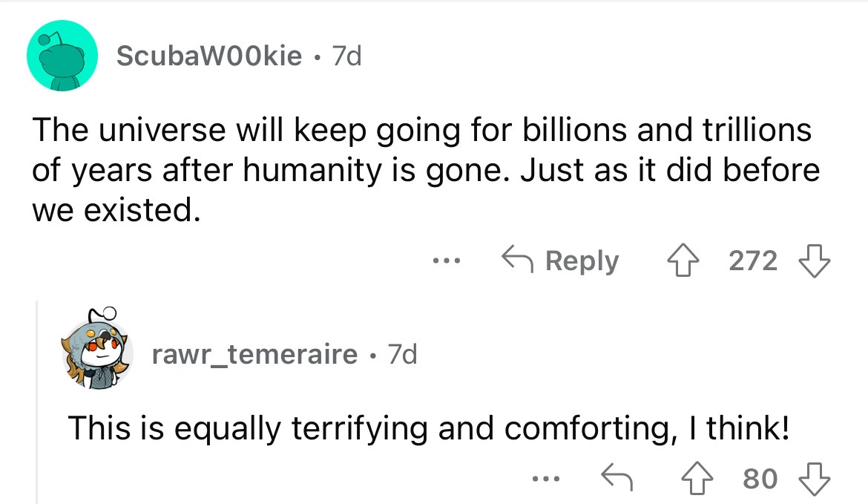Open ScubaW00kie's green avatar profile
Image resolution: width=868 pixels, height=504 pixels.
point(63,56)
